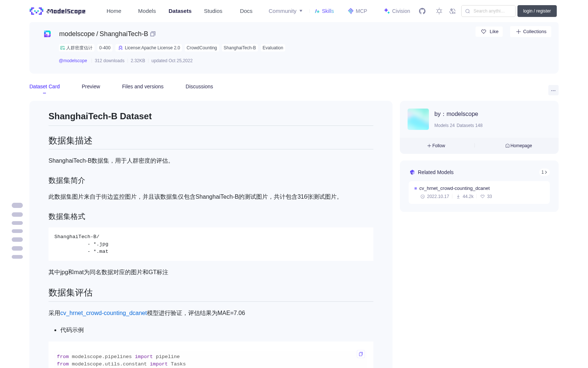
Task: Click the '2.32KB' size text
Action: (138, 61)
